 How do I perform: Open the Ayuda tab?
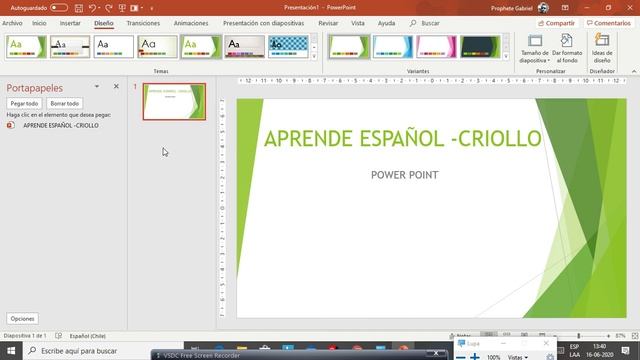tap(386, 23)
